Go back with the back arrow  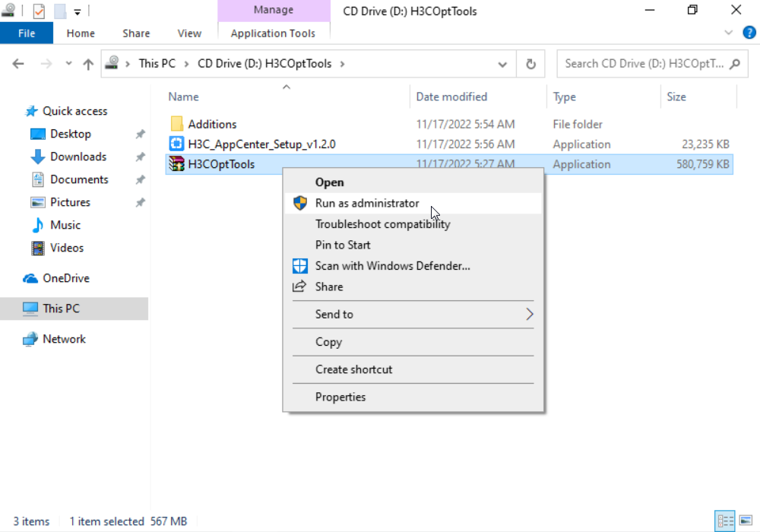pos(18,64)
